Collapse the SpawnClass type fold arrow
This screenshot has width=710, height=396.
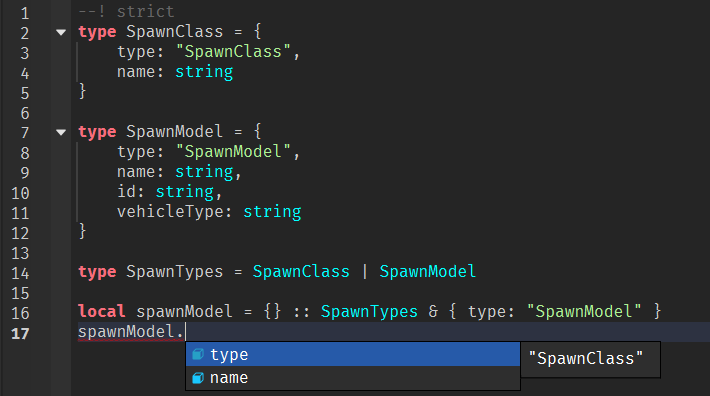tap(61, 32)
